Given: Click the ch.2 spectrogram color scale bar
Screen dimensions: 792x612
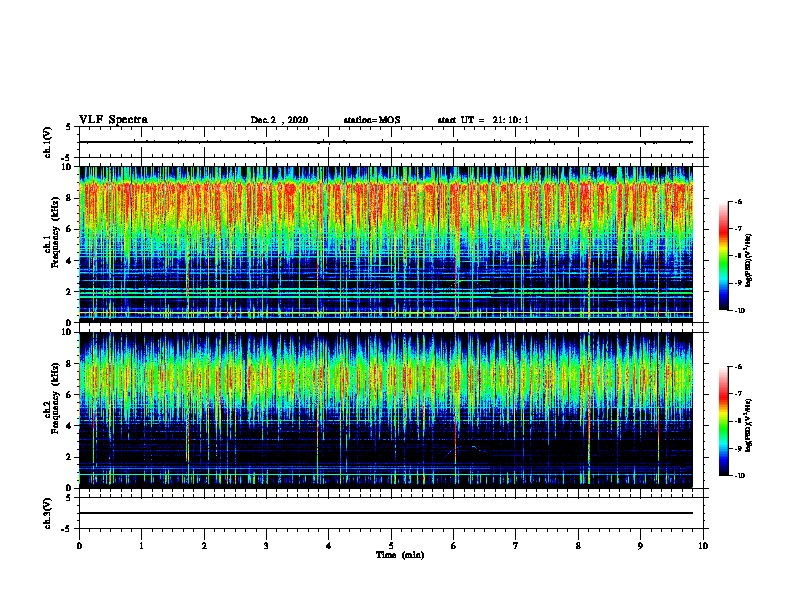Looking at the screenshot, I should coord(724,421).
